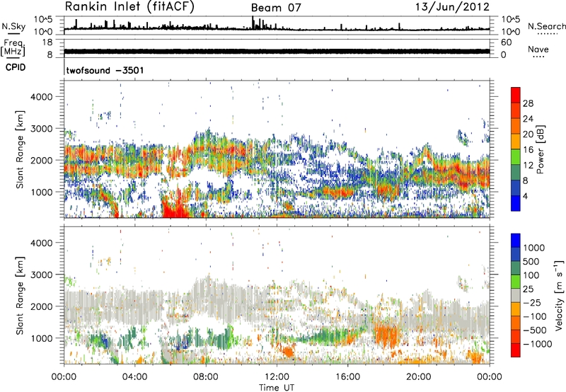Click the 'twofsound -3501' text
The width and height of the screenshot is (566, 392).
click(x=105, y=70)
